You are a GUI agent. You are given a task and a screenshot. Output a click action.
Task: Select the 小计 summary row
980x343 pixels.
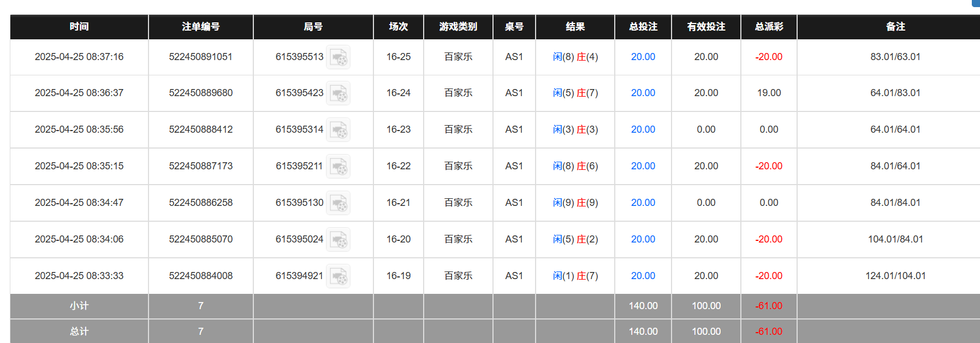point(79,306)
